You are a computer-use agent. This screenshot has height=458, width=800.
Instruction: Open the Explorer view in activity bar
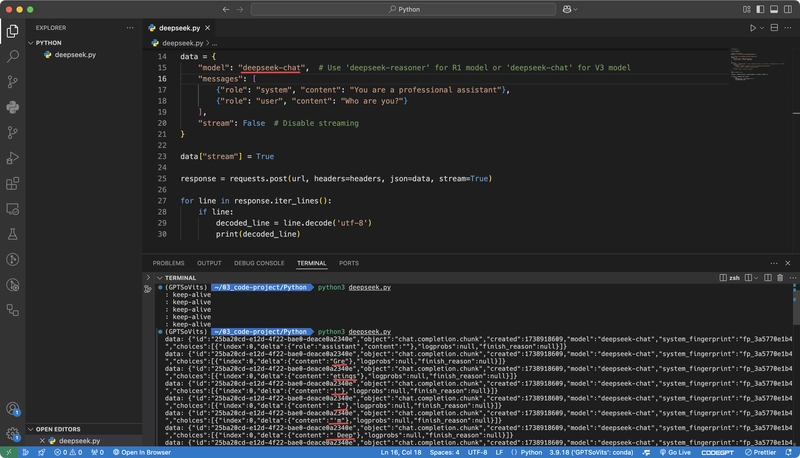pyautogui.click(x=12, y=31)
